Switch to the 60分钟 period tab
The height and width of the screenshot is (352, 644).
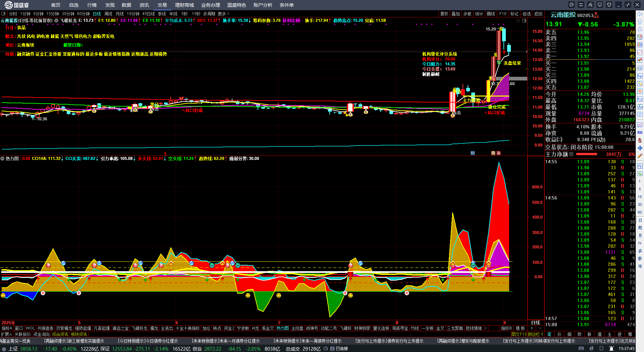pyautogui.click(x=84, y=14)
